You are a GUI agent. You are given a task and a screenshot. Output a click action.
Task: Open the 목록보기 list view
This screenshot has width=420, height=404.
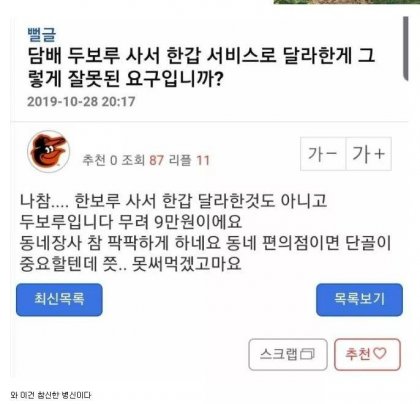[359, 299]
